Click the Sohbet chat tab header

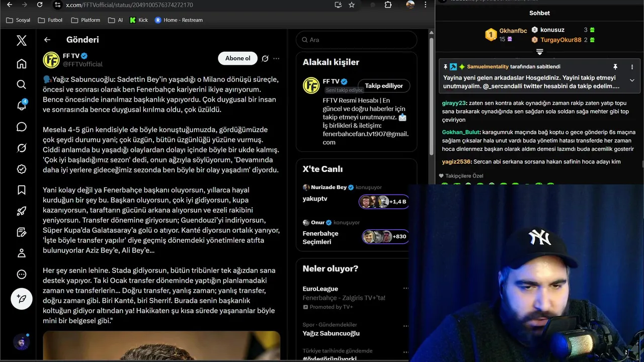[x=539, y=13]
